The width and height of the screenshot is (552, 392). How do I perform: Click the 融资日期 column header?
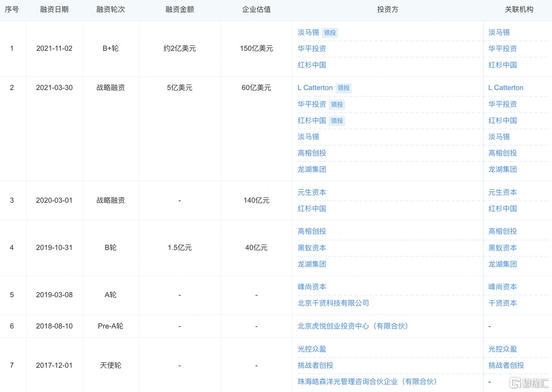[x=54, y=9]
